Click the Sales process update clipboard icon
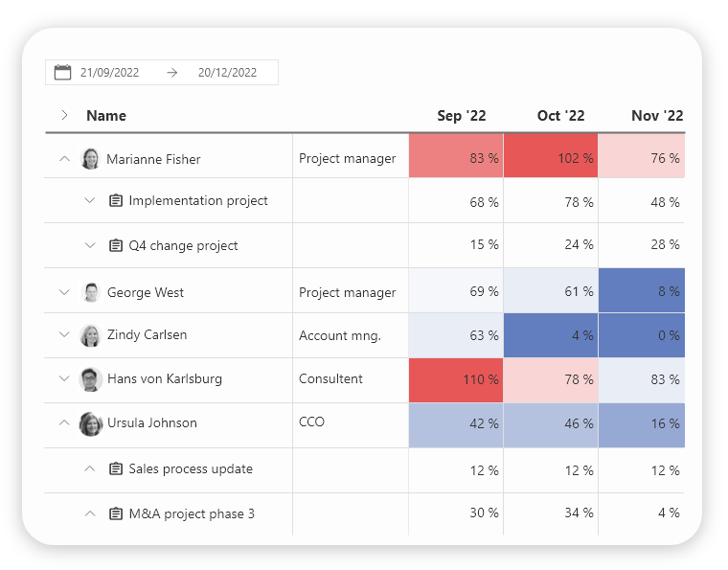This screenshot has height=570, width=728. 116,468
